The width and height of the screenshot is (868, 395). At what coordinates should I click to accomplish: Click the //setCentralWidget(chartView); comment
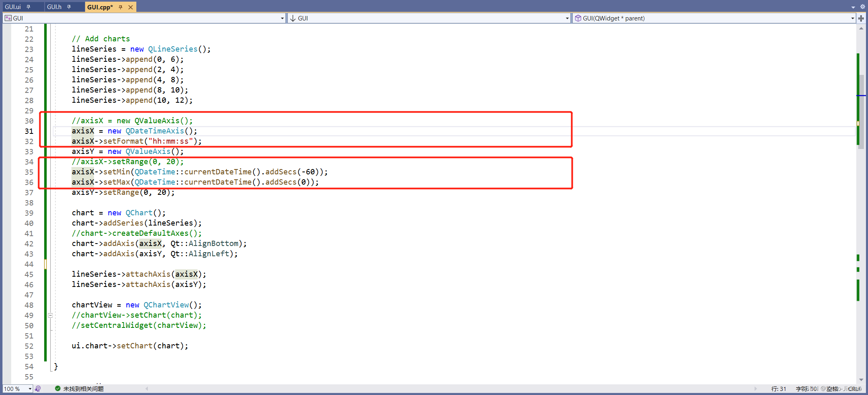139,325
